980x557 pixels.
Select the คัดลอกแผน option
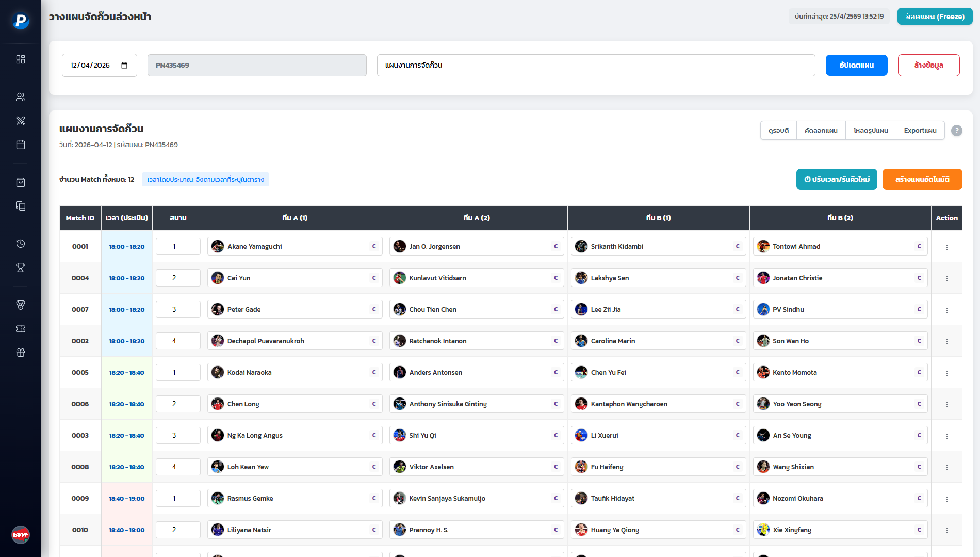[821, 131]
